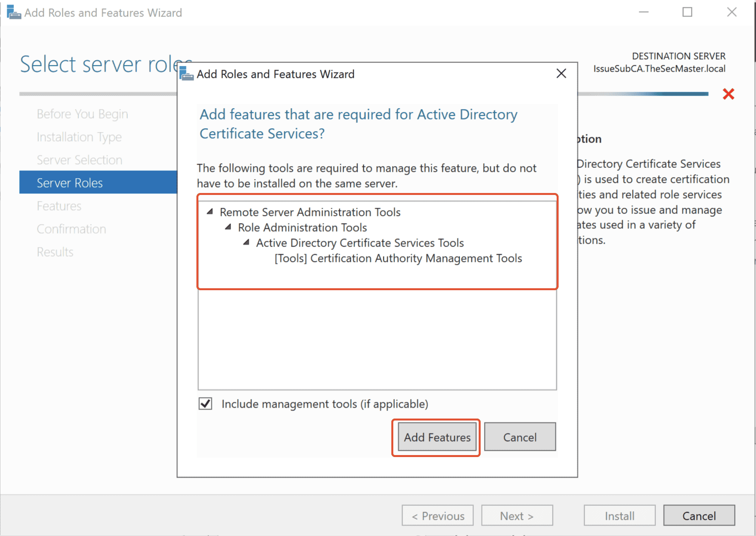Collapse Remote Server Administration Tools node
This screenshot has height=536, width=756.
pos(210,212)
